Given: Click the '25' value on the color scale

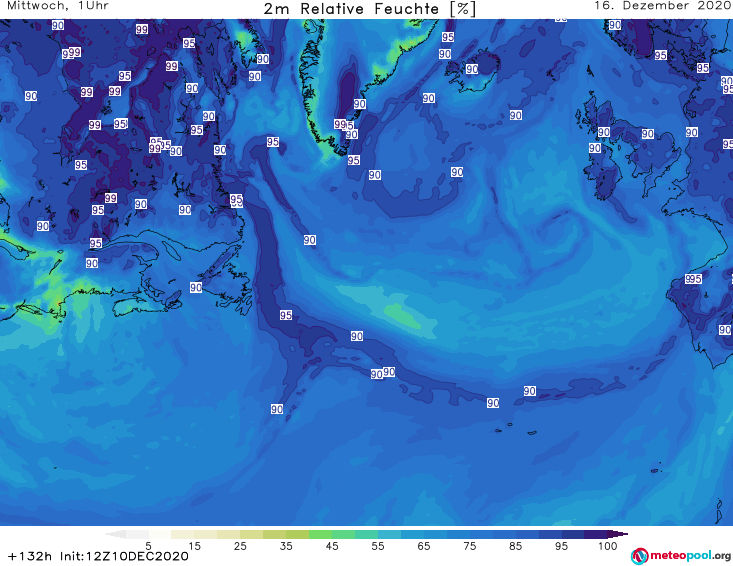Looking at the screenshot, I should click(240, 546).
